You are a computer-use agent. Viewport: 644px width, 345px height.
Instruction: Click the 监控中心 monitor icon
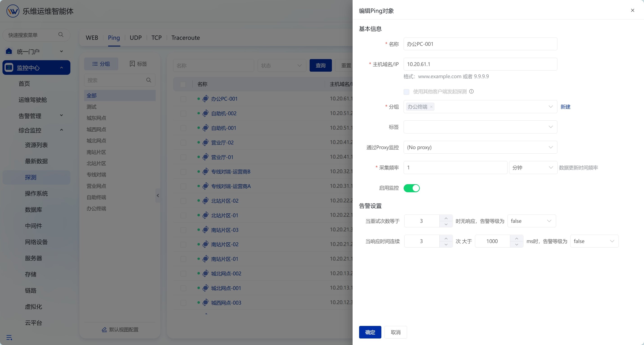[x=9, y=67]
